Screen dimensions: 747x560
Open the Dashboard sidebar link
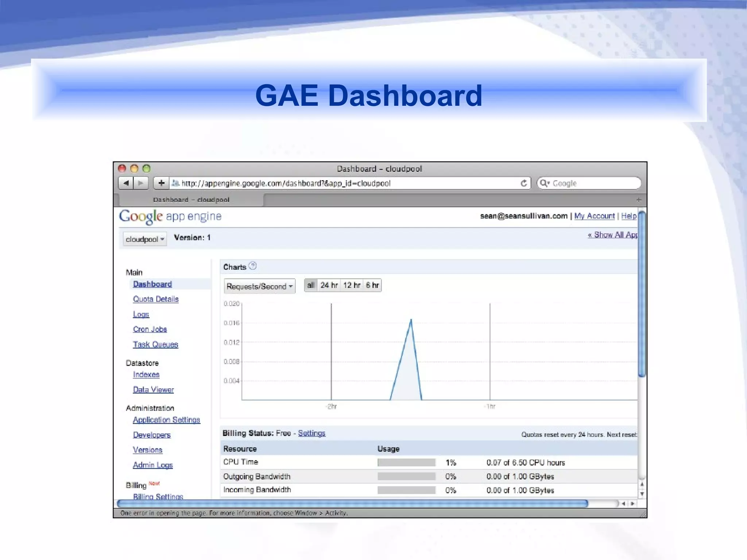(x=152, y=284)
